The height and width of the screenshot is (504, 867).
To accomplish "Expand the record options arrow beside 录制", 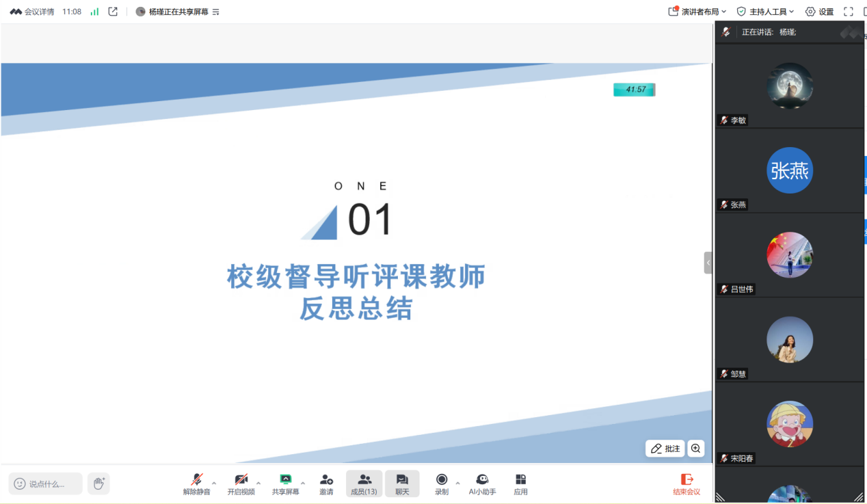I will click(x=458, y=483).
